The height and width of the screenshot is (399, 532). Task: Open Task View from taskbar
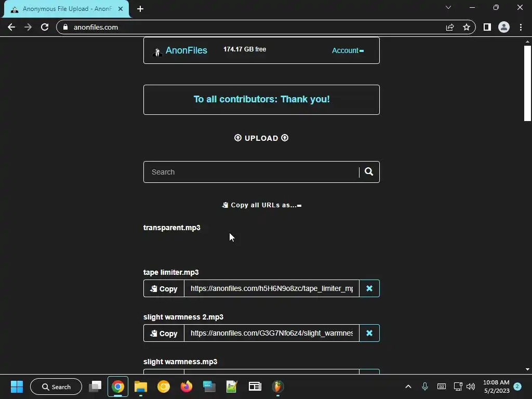(95, 387)
